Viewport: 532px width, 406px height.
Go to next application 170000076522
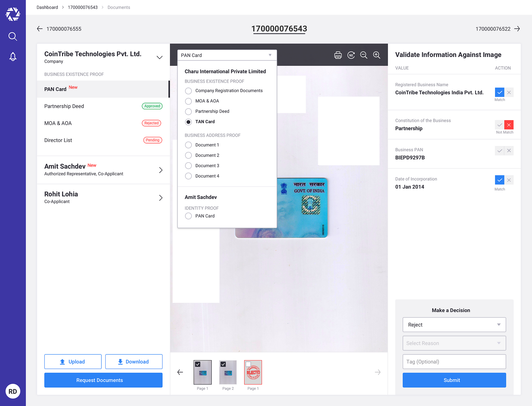click(498, 29)
